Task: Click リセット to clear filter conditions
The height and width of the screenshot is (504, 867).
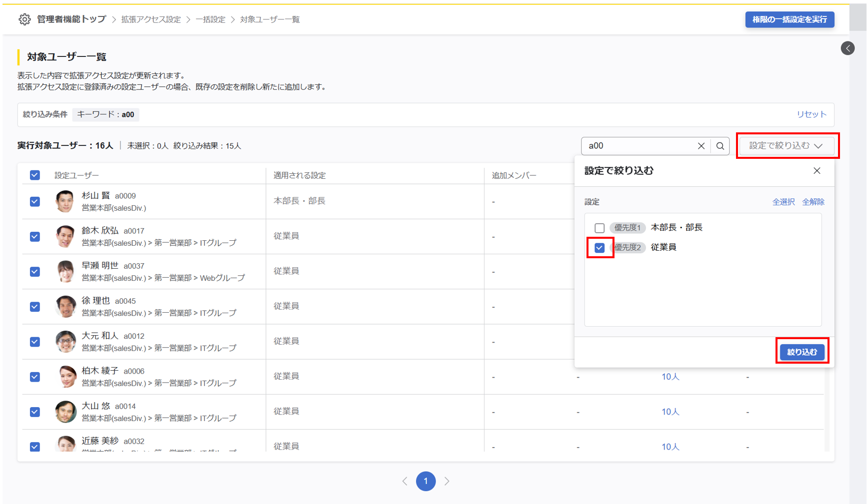Action: click(x=811, y=114)
